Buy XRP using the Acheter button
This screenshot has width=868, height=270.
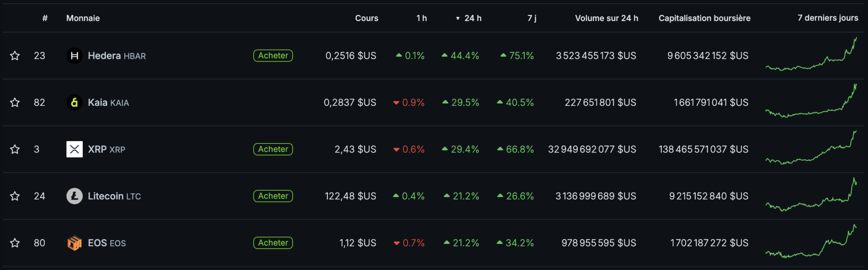tap(273, 149)
